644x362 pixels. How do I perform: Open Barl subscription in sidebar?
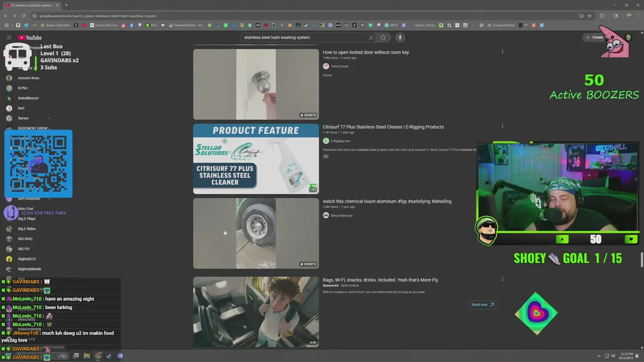21,108
